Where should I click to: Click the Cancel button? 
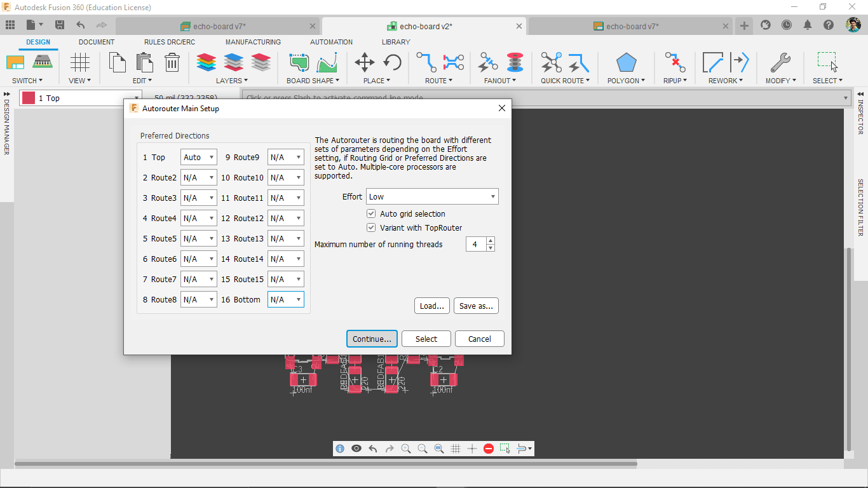480,339
